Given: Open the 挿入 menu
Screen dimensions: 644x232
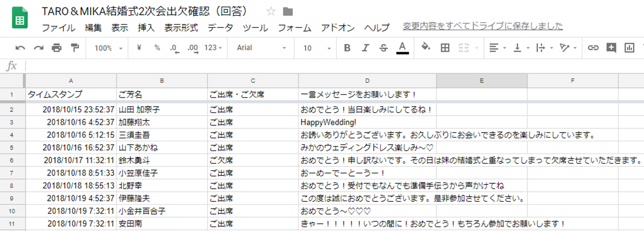Looking at the screenshot, I should pyautogui.click(x=146, y=28).
